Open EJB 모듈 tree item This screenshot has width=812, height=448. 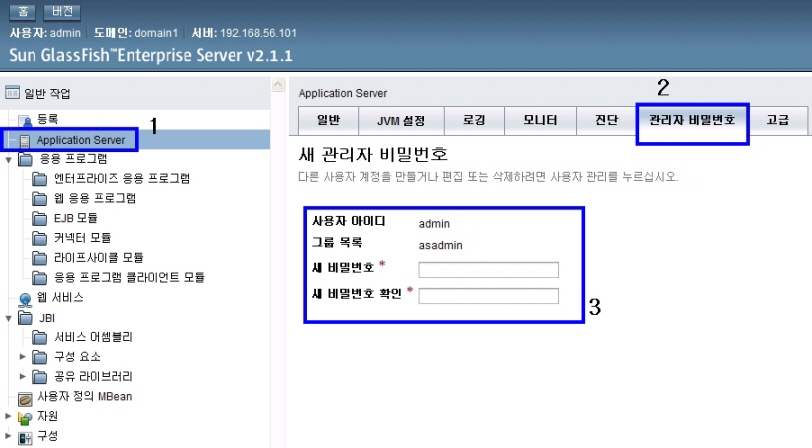click(x=76, y=218)
